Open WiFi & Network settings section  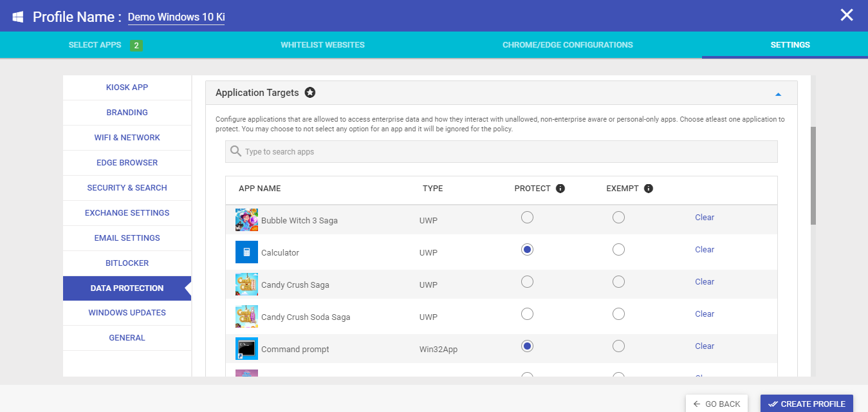127,138
